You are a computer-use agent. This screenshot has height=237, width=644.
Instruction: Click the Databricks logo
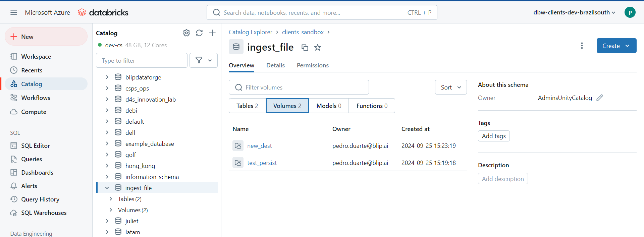tap(103, 12)
